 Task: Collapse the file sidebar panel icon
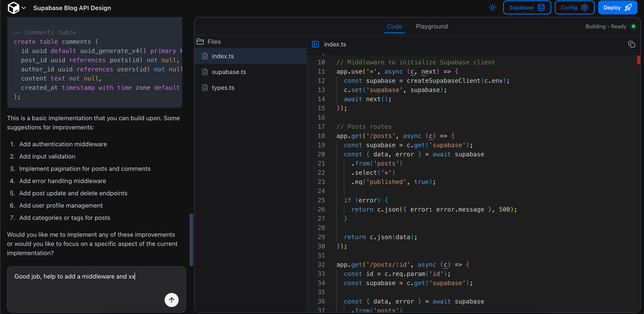tap(315, 44)
